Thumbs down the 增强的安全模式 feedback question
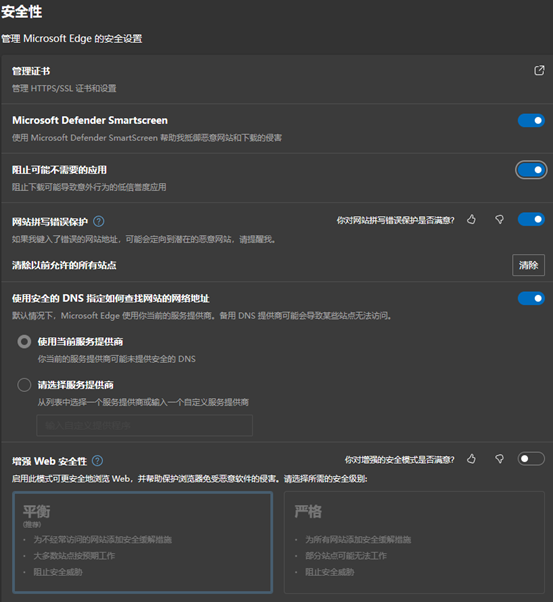The image size is (553, 602). tap(499, 459)
